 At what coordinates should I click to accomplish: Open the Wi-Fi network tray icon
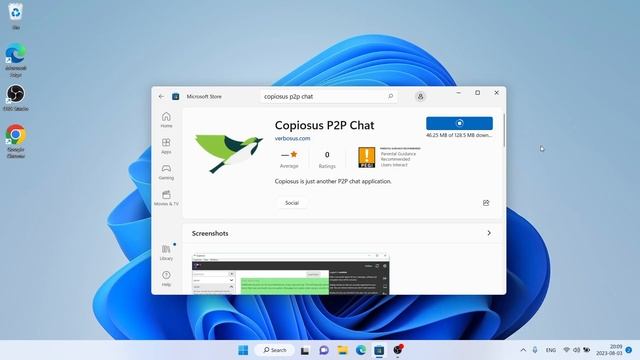pyautogui.click(x=567, y=350)
